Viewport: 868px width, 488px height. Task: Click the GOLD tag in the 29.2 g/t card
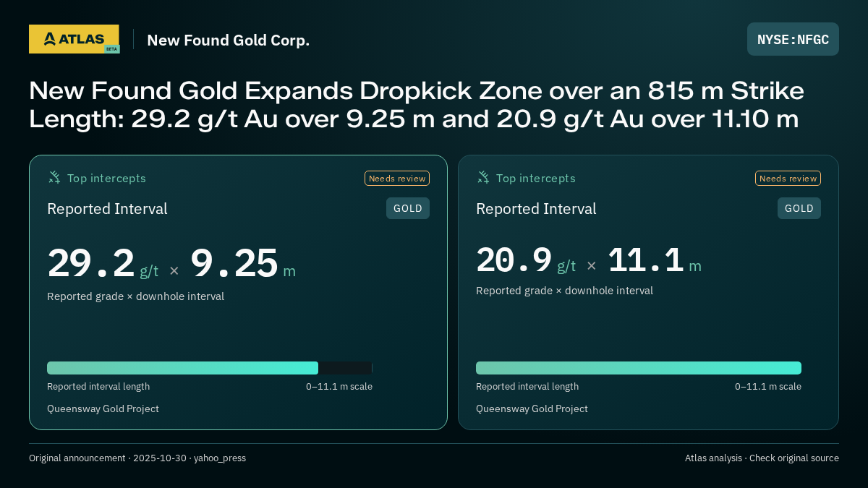(408, 208)
